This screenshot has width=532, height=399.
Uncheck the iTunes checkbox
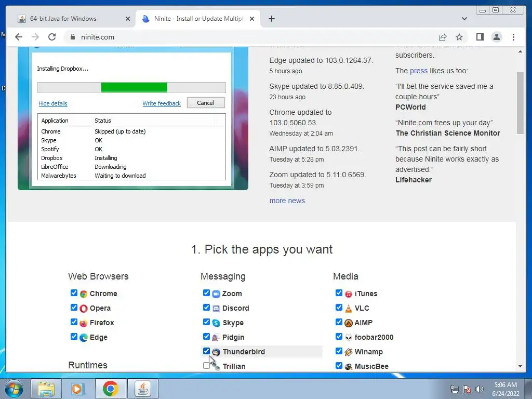(339, 293)
